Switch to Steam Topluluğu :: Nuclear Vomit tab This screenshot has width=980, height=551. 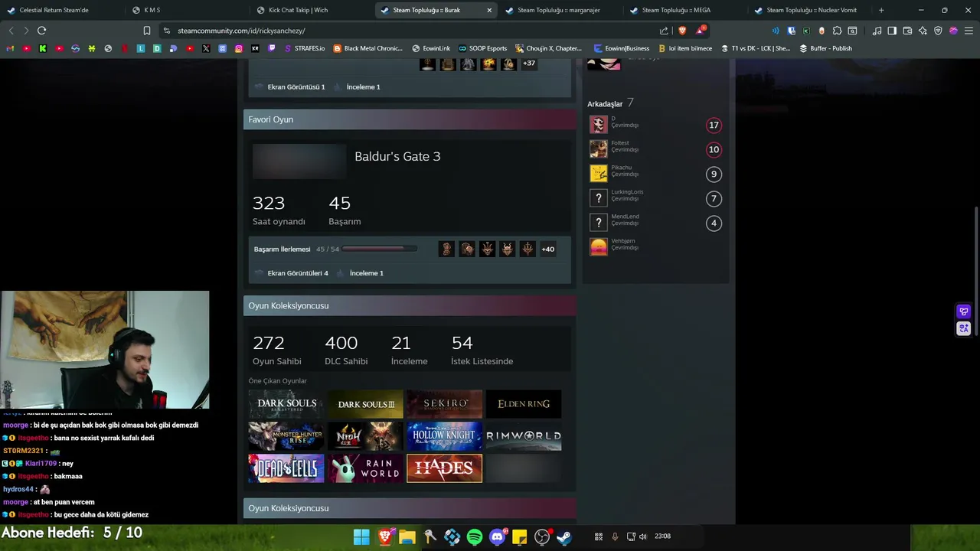[810, 10]
